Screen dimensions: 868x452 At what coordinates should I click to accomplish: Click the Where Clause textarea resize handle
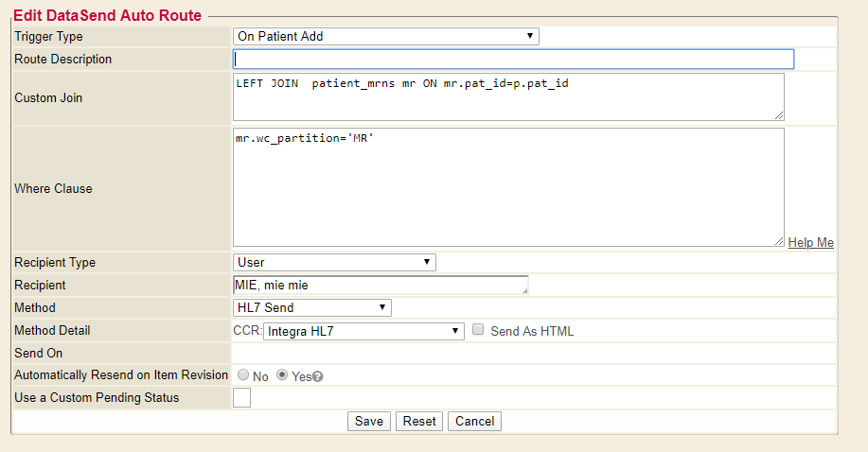[x=779, y=242]
